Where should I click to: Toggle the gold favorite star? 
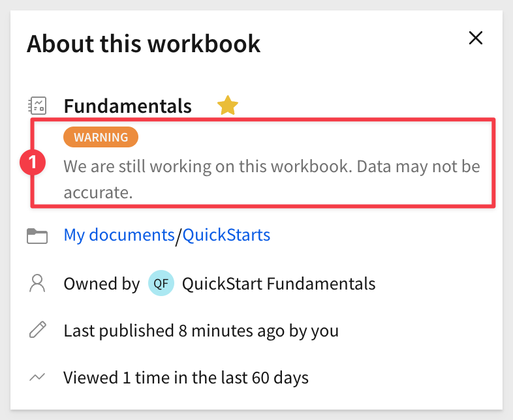pyautogui.click(x=228, y=106)
